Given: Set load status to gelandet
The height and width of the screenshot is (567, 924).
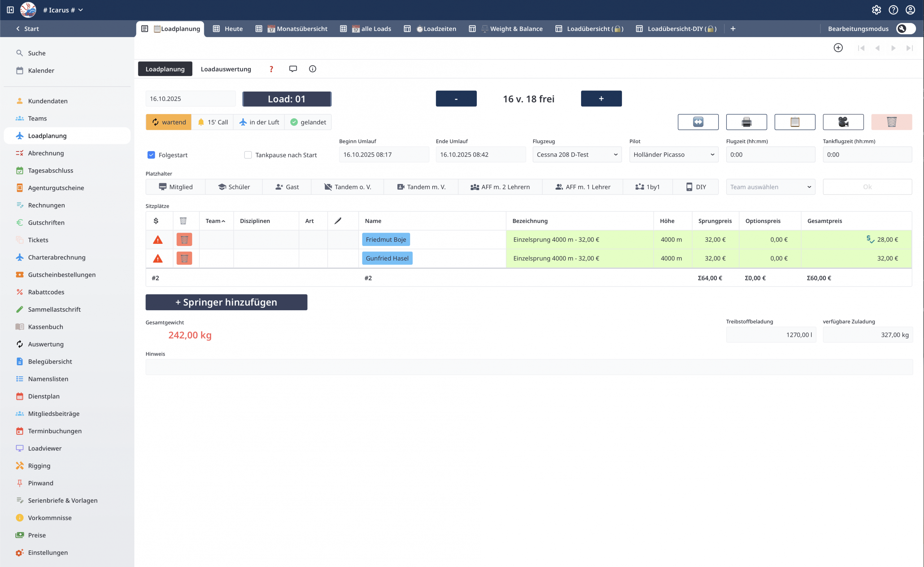Looking at the screenshot, I should click(x=308, y=122).
